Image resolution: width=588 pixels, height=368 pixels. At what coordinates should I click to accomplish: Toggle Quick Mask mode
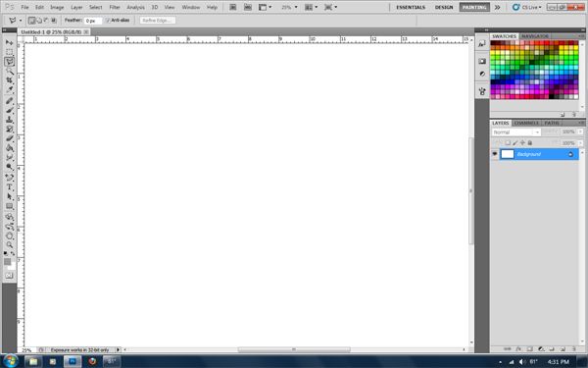[x=10, y=276]
